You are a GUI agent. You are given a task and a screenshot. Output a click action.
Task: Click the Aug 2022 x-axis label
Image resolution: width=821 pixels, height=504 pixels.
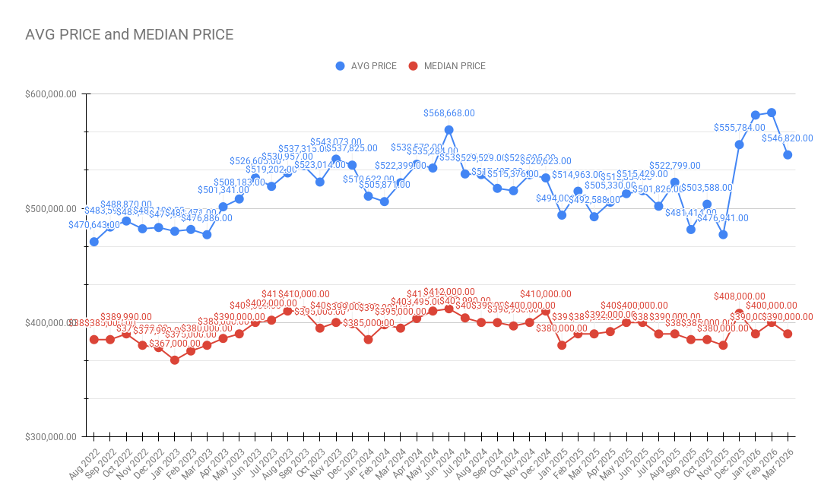84,464
